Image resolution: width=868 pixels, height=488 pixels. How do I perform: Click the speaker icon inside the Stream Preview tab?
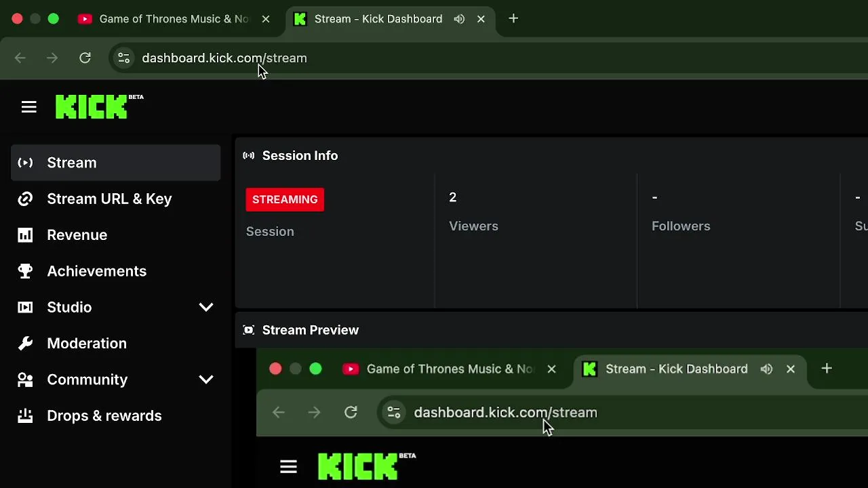tap(766, 369)
